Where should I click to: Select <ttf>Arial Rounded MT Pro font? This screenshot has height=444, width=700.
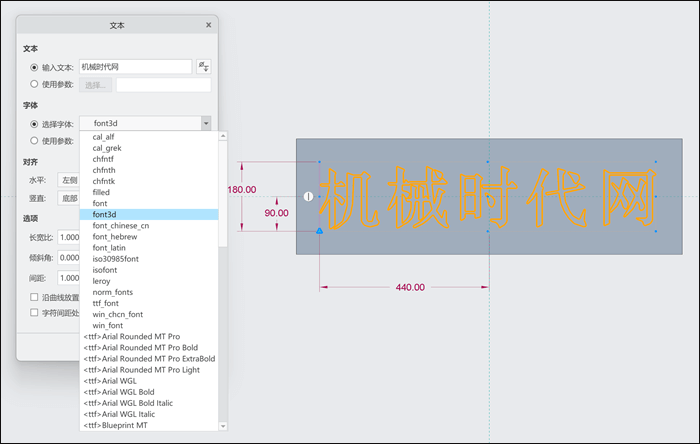(x=149, y=336)
